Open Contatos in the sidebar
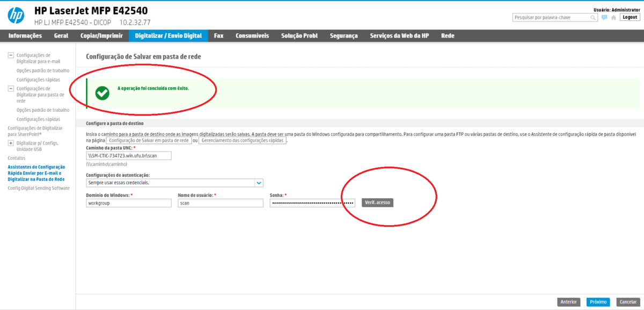The image size is (644, 310). pos(16,158)
